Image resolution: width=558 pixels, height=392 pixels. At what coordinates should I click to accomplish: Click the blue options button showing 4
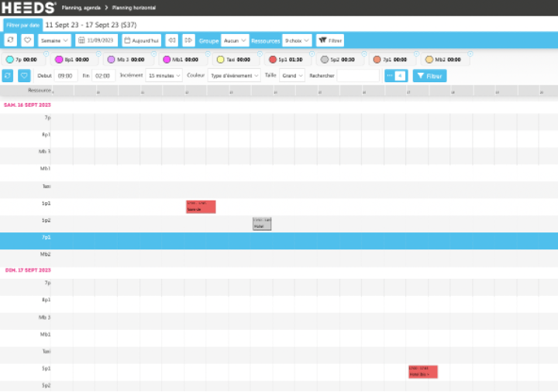click(x=396, y=75)
